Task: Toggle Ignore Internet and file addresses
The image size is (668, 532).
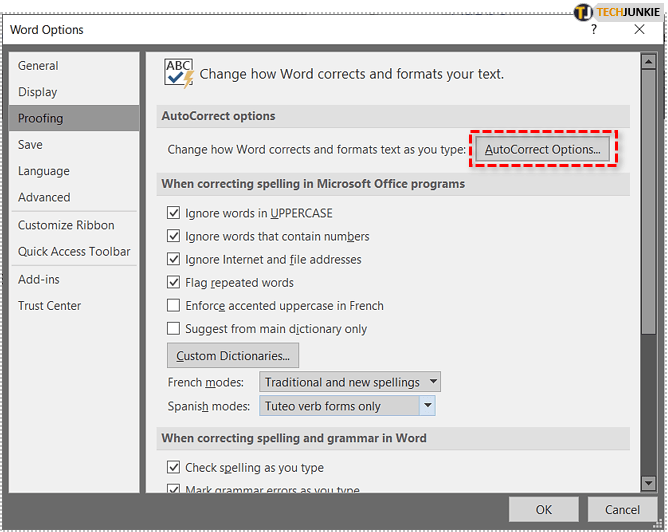Action: pyautogui.click(x=174, y=260)
